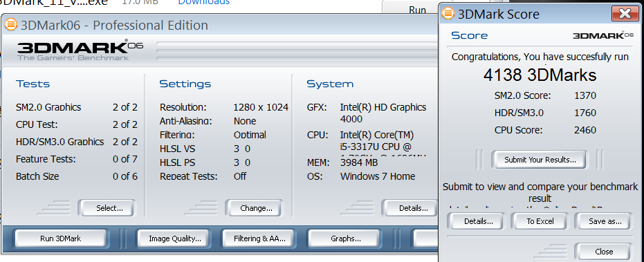Click the Score heading in score window

470,35
